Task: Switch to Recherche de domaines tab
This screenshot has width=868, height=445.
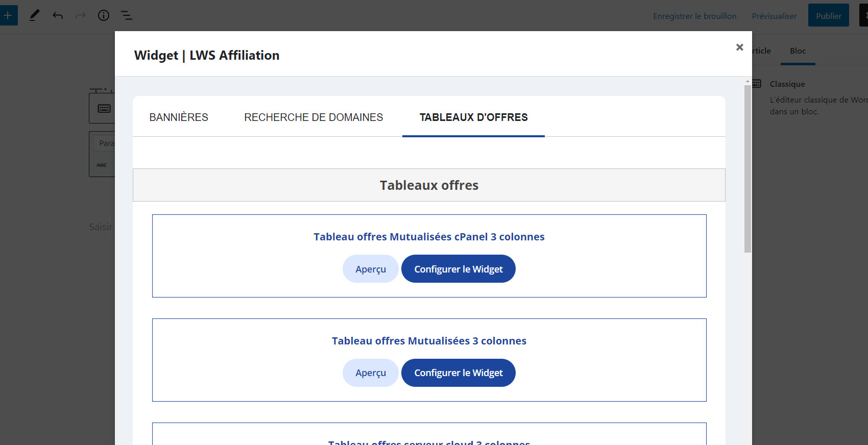Action: tap(314, 117)
